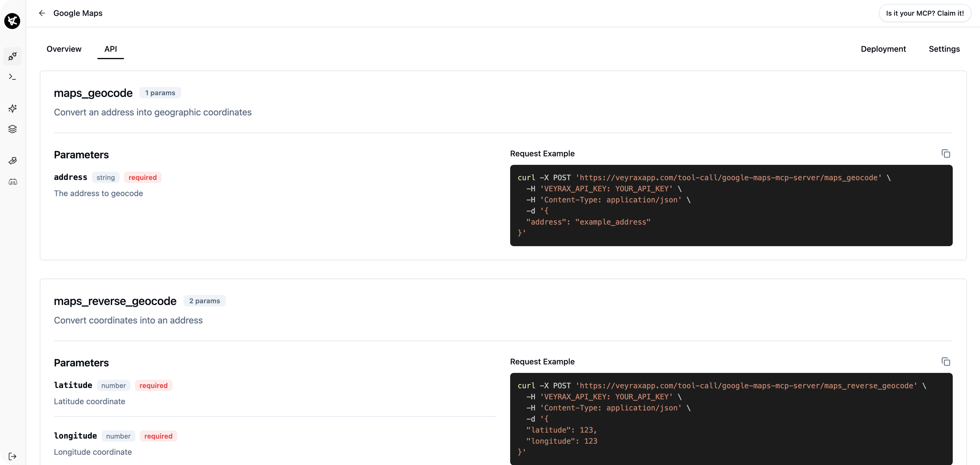Open the Discord icon in sidebar
The image size is (980, 465).
point(12,182)
